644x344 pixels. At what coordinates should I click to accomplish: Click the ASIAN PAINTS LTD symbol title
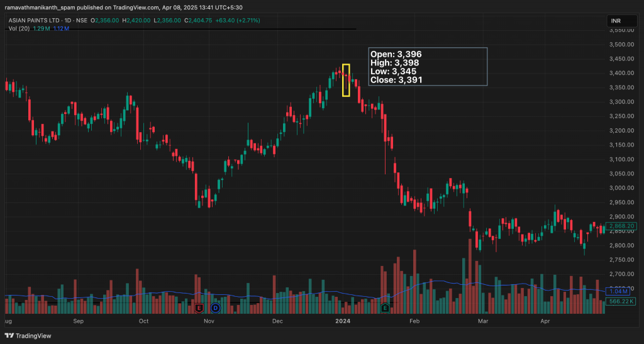point(35,20)
